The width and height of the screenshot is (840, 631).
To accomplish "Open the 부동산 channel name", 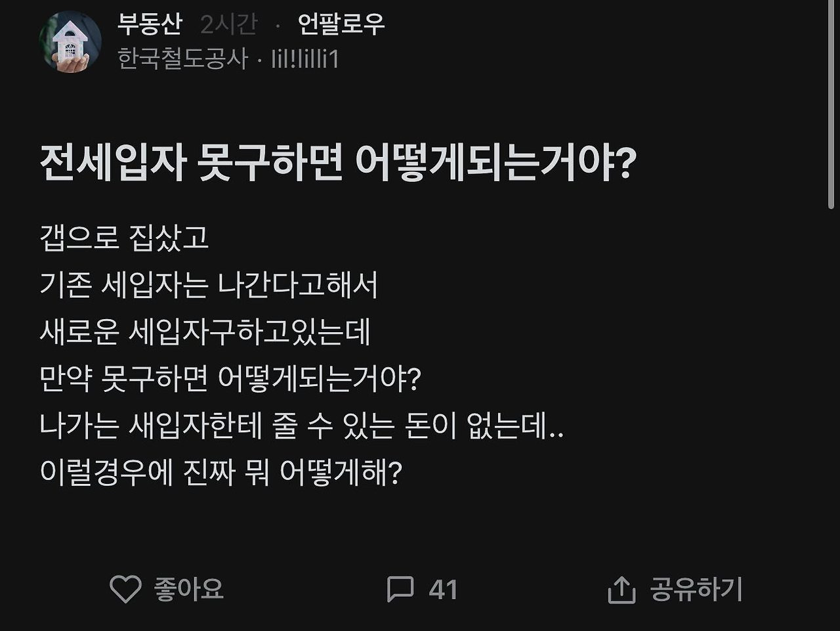I will [x=149, y=24].
